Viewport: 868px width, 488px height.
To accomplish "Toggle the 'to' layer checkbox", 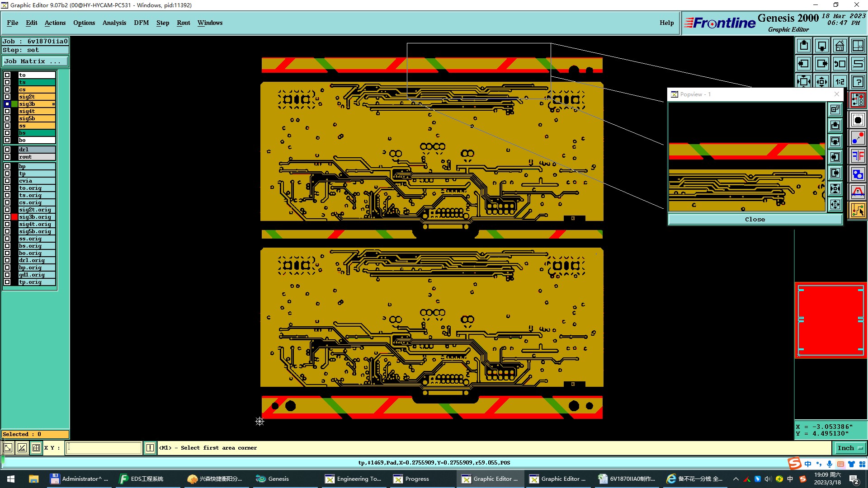I will click(x=7, y=75).
